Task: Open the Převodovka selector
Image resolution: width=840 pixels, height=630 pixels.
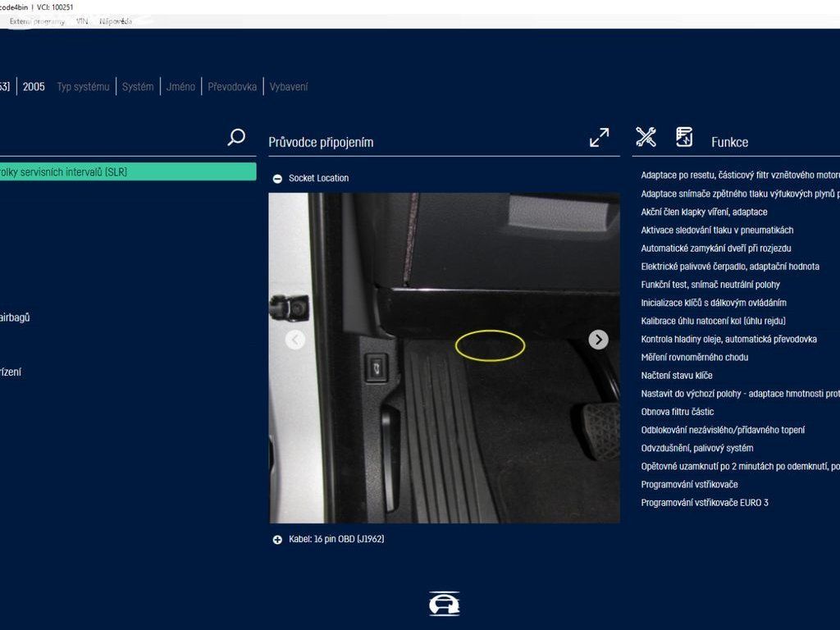Action: coord(232,87)
